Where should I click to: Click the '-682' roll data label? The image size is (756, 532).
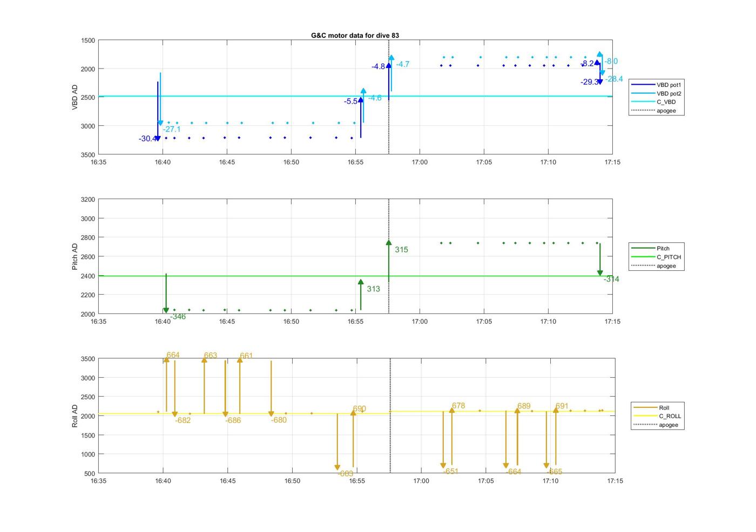[x=183, y=420]
